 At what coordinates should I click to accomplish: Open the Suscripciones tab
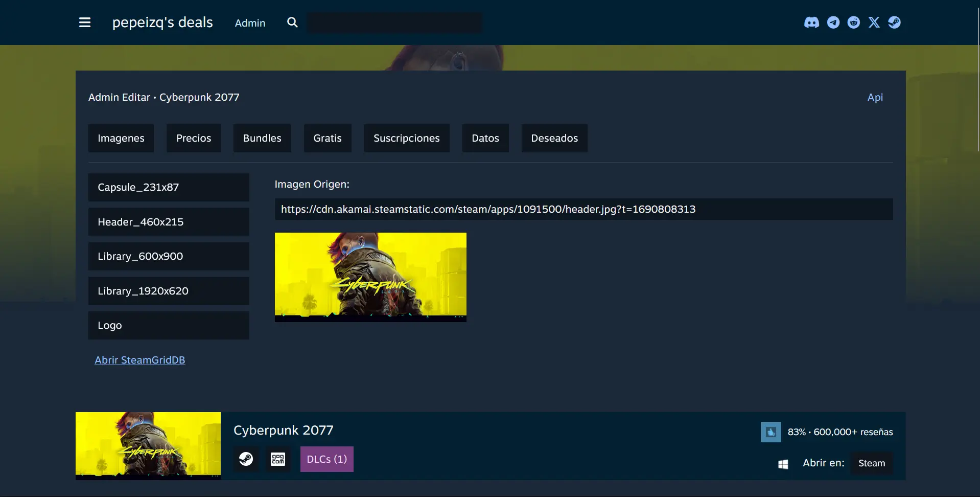[406, 138]
